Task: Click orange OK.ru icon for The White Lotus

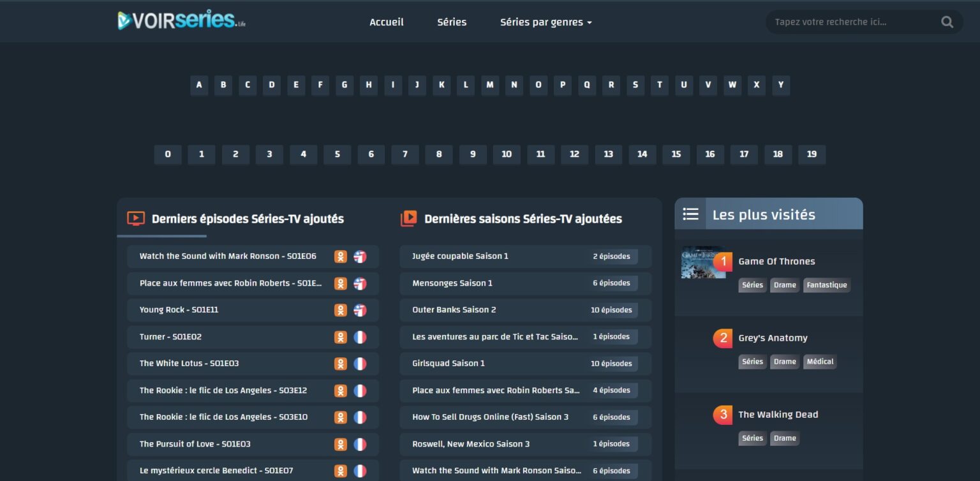Action: 341,364
